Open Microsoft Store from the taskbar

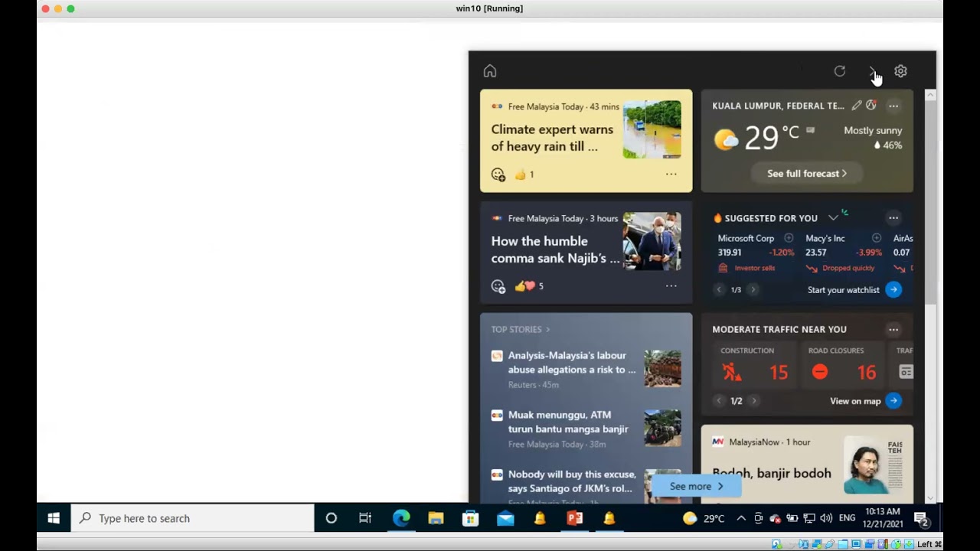pos(470,518)
